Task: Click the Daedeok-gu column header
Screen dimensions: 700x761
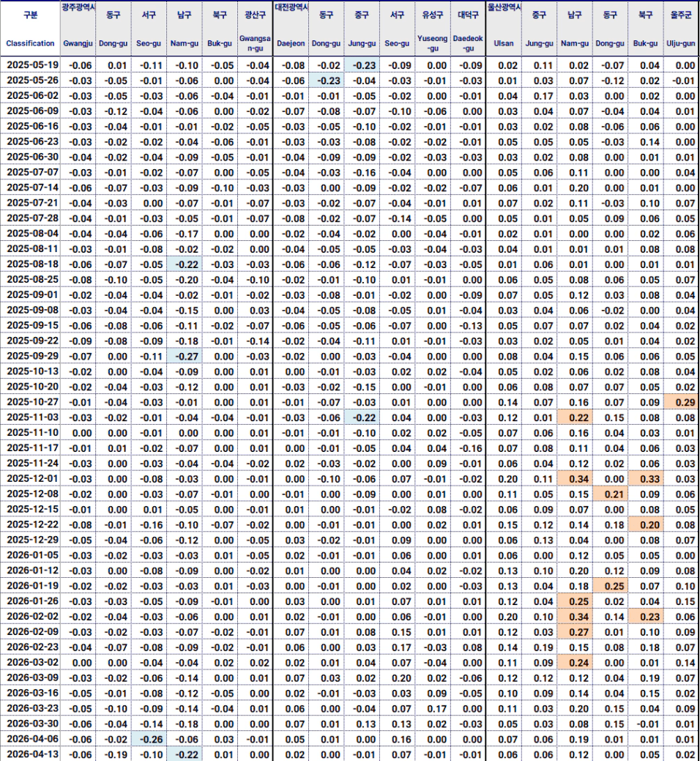Action: click(x=468, y=29)
